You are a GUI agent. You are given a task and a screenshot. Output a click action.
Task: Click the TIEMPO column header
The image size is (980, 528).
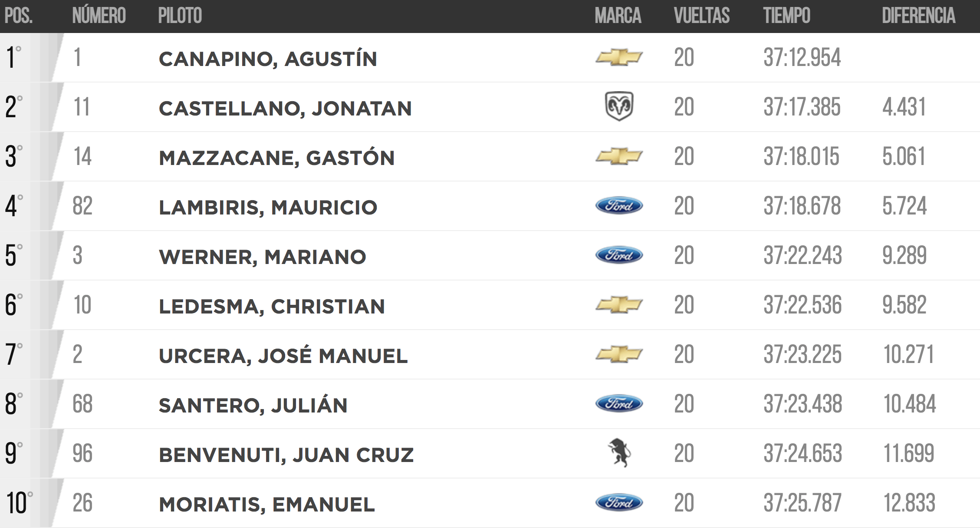[x=787, y=16]
